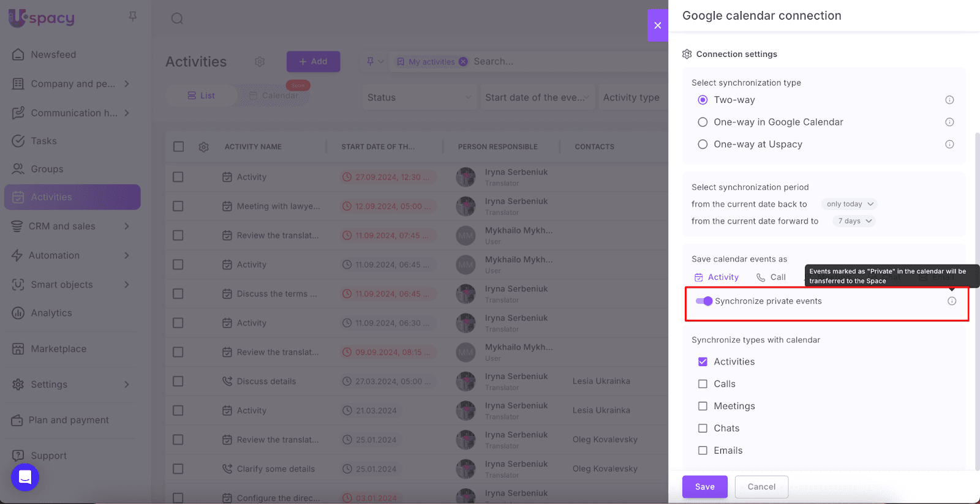Enable the Calls synchronization checkbox

click(x=703, y=384)
